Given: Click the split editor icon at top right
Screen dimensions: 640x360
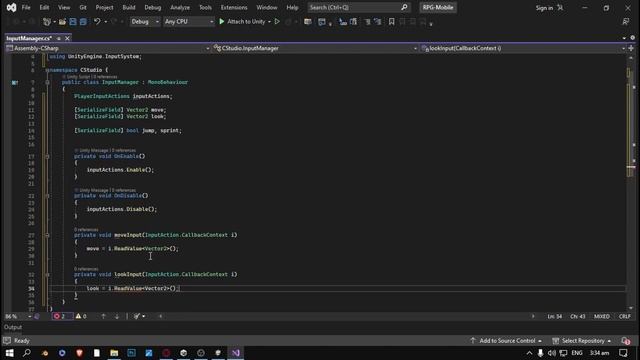Looking at the screenshot, I should pyautogui.click(x=631, y=48).
